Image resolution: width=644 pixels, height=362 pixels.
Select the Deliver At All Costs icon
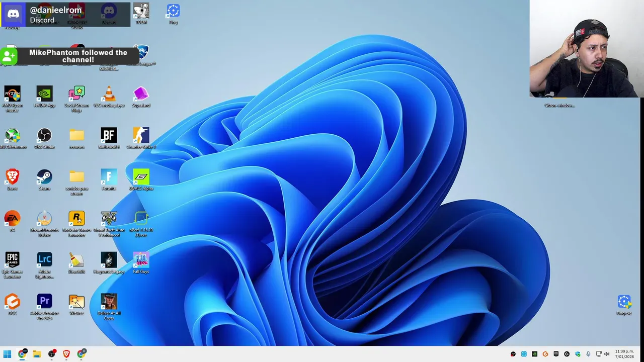109,307
